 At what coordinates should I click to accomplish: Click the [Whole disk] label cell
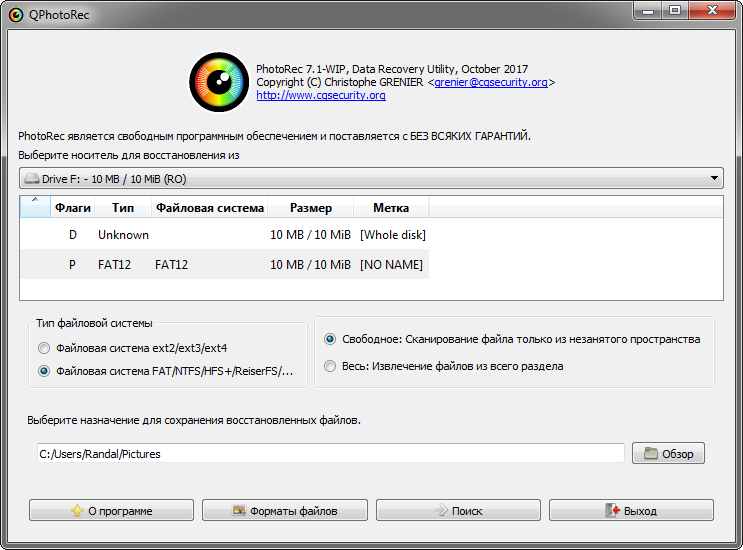(x=393, y=235)
